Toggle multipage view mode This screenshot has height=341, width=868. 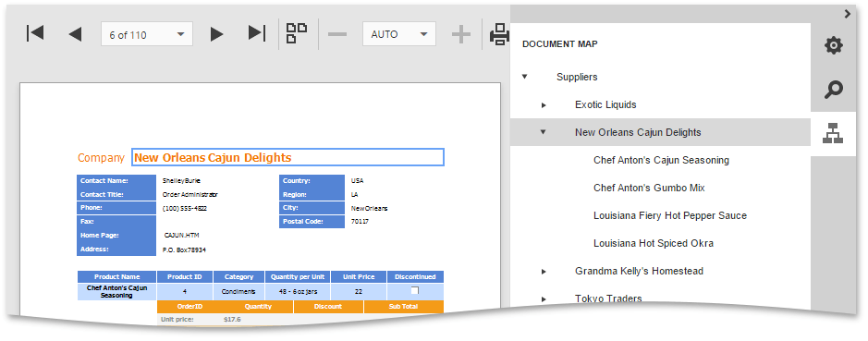point(297,34)
